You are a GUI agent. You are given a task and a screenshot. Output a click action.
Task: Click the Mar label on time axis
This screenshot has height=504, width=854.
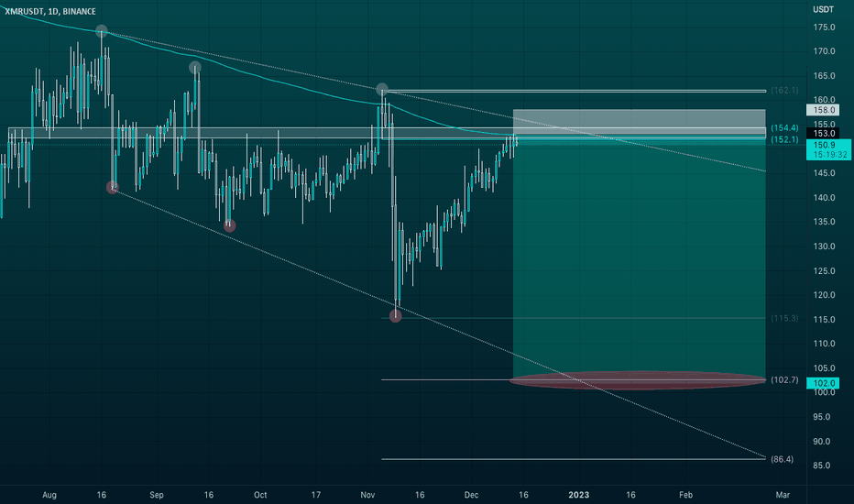point(783,495)
